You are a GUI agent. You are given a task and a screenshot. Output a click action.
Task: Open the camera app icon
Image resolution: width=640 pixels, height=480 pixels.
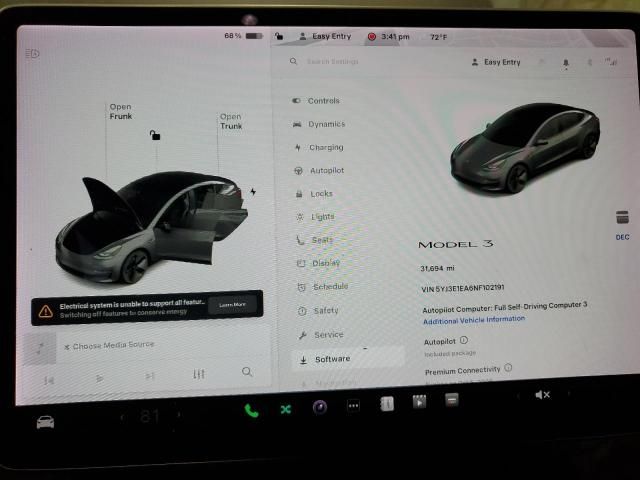coord(319,406)
